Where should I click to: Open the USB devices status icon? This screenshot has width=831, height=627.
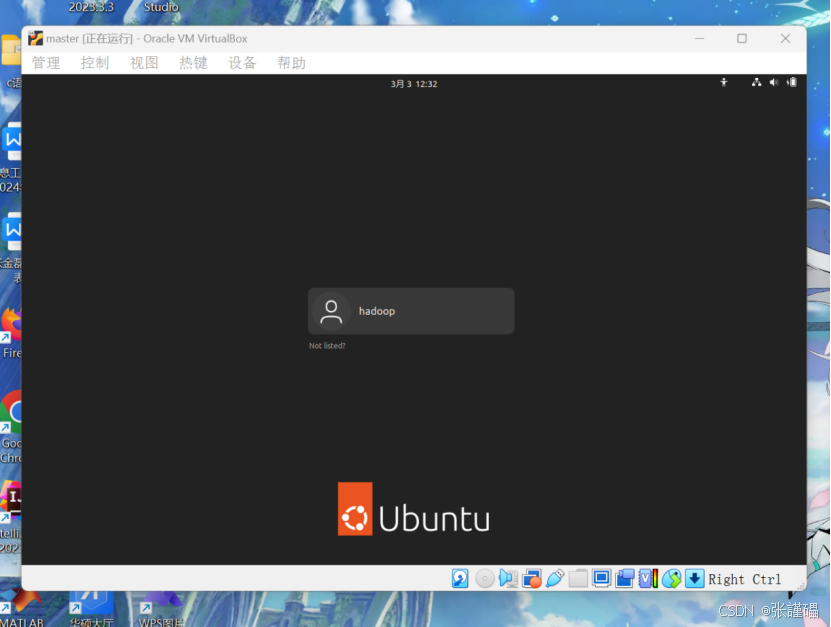click(x=554, y=578)
